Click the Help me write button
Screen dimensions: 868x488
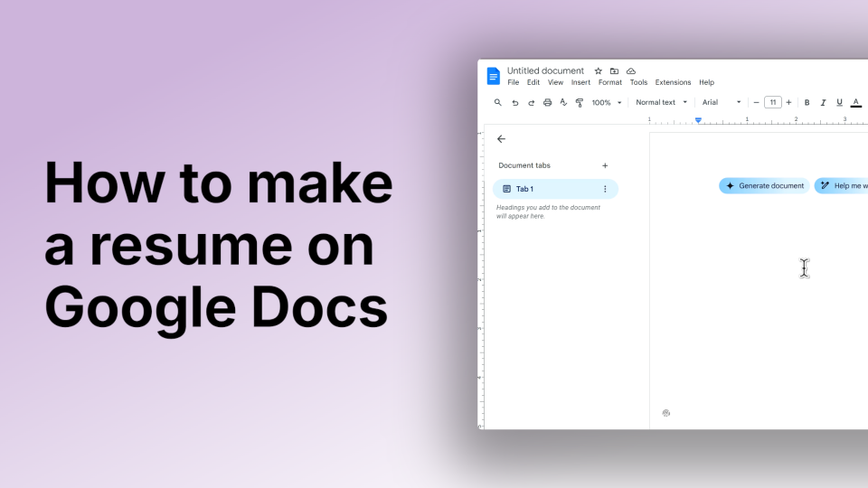(x=842, y=186)
